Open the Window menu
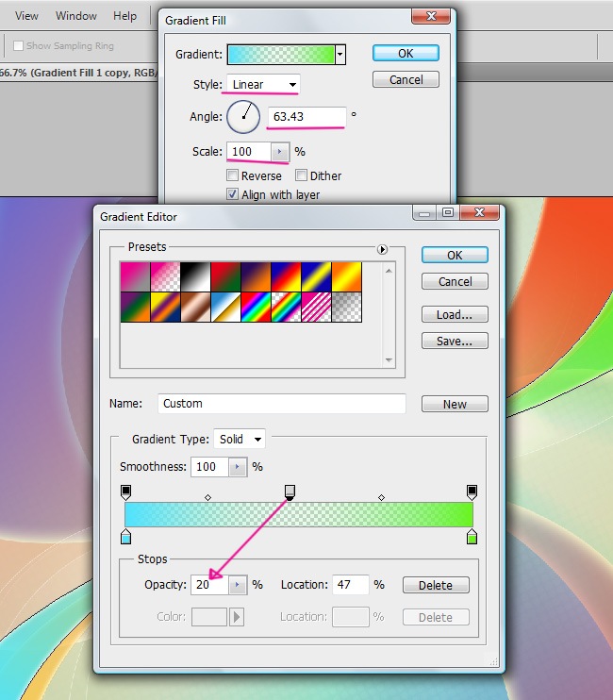This screenshot has height=700, width=613. click(x=76, y=16)
